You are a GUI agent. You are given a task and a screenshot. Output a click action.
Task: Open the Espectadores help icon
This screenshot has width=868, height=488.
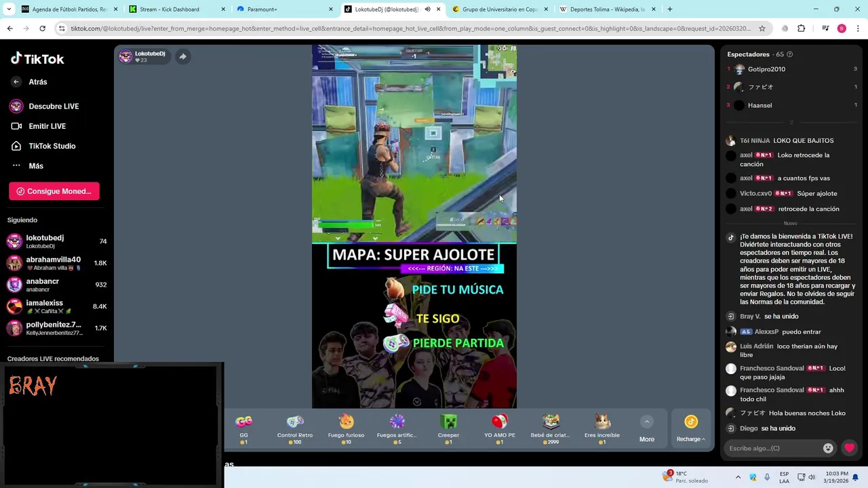click(789, 54)
